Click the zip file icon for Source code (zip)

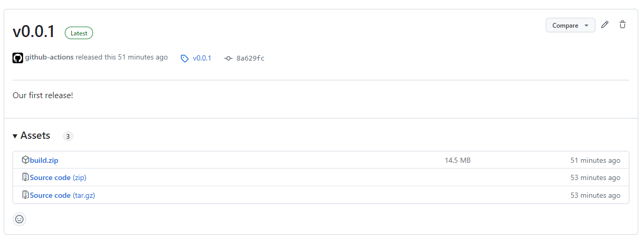click(x=26, y=177)
